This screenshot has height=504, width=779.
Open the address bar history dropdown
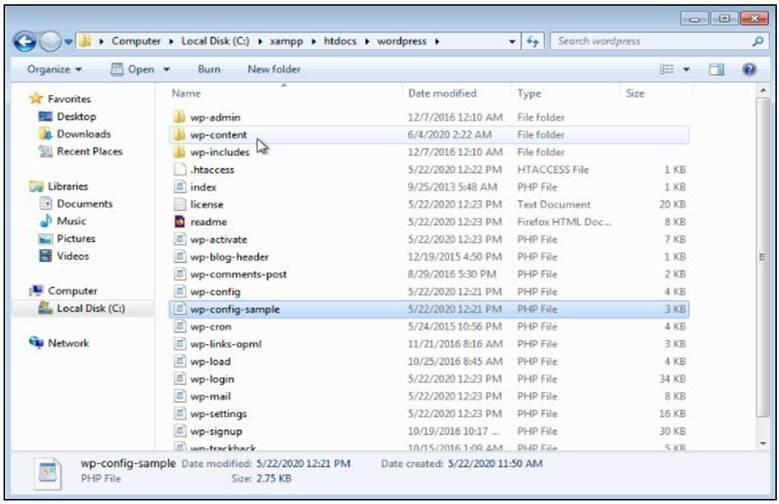(x=512, y=42)
